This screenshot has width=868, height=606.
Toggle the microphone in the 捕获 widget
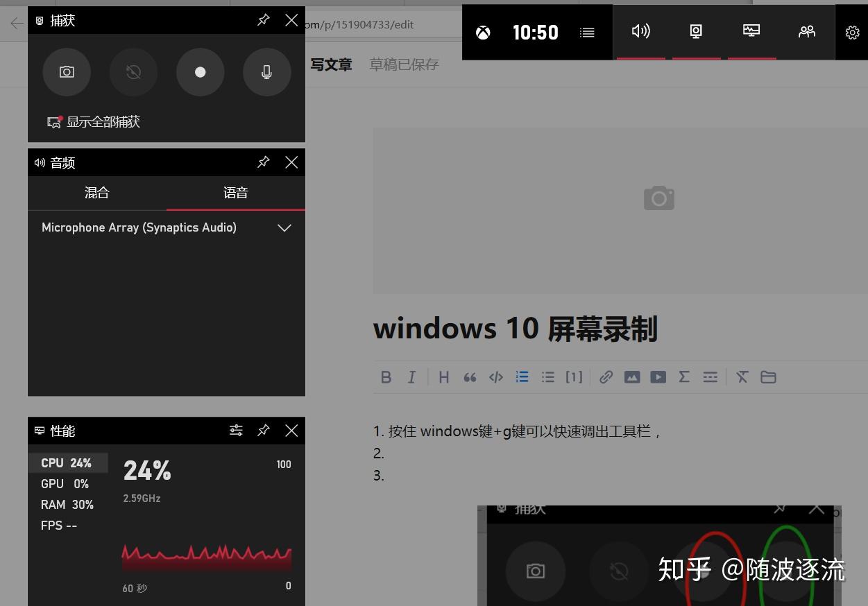[266, 72]
